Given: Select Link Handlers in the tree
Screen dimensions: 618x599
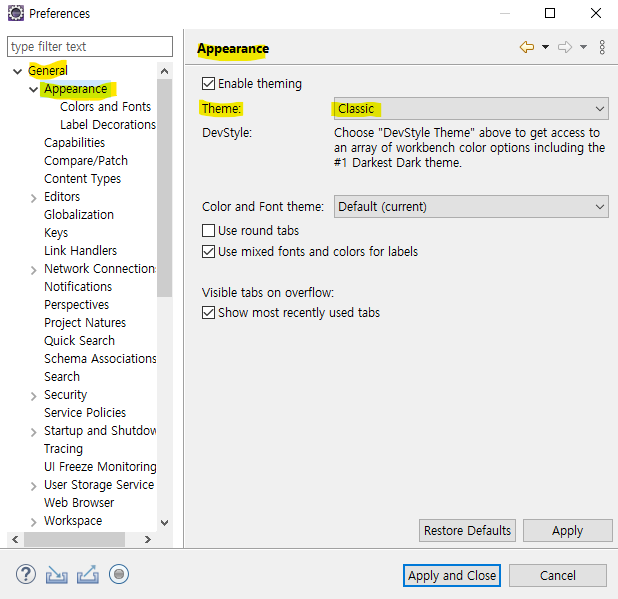Looking at the screenshot, I should pyautogui.click(x=80, y=251).
